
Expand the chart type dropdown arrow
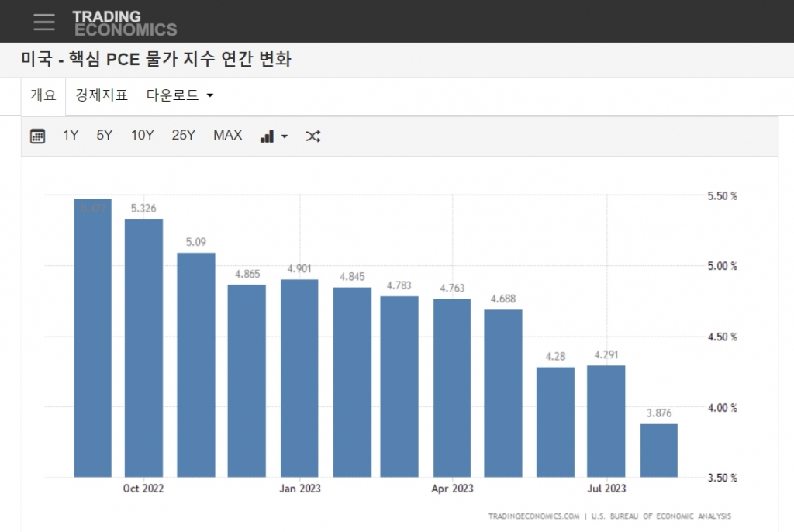pyautogui.click(x=285, y=136)
